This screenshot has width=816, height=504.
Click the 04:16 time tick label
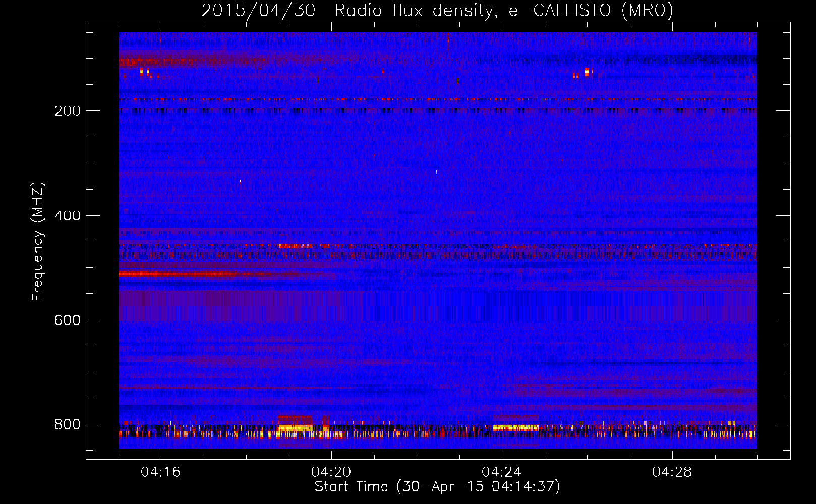[x=161, y=472]
